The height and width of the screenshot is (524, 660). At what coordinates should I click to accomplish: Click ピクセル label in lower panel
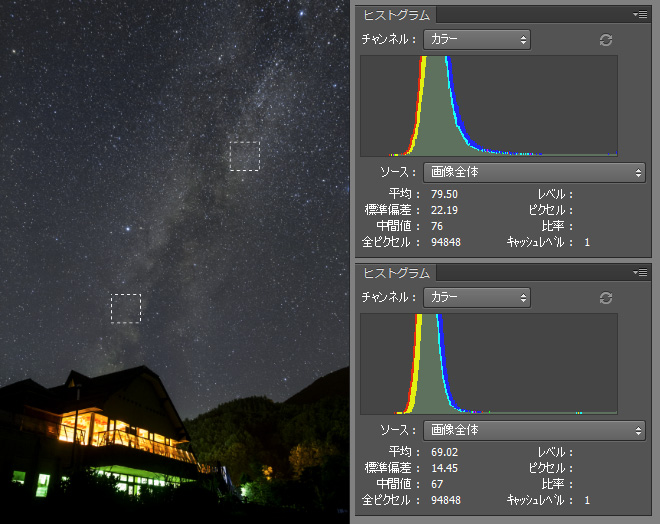[551, 468]
